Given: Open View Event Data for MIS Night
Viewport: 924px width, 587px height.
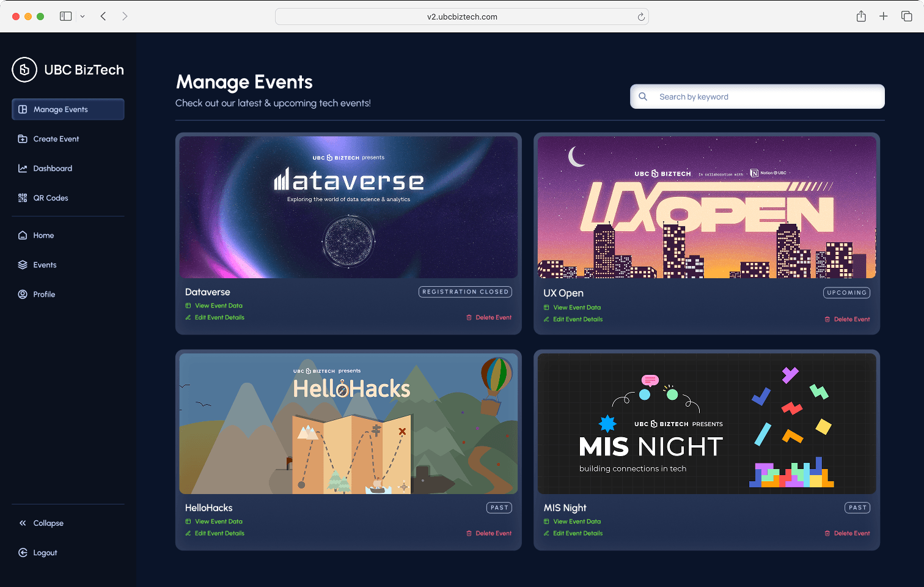Looking at the screenshot, I should pos(577,522).
